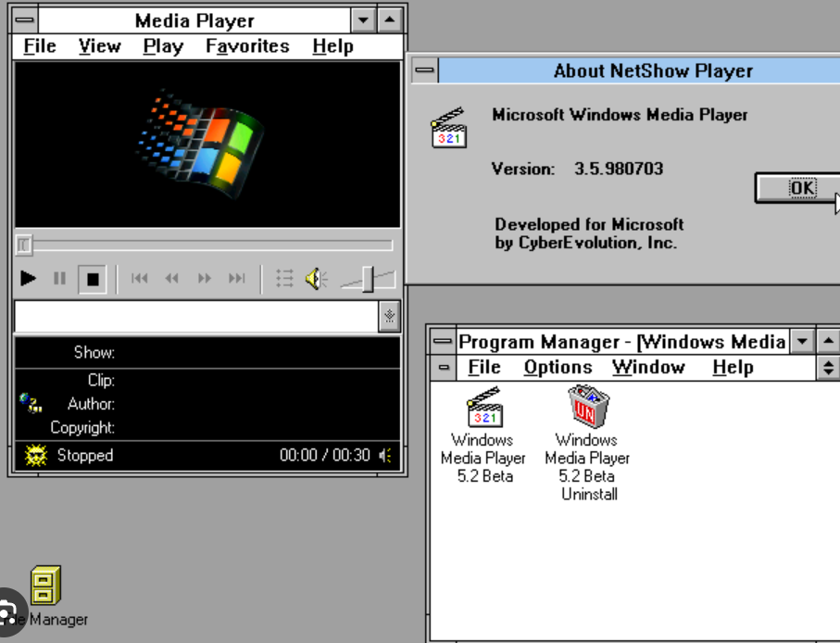
Task: Click the fast forward icon
Action: click(x=203, y=278)
